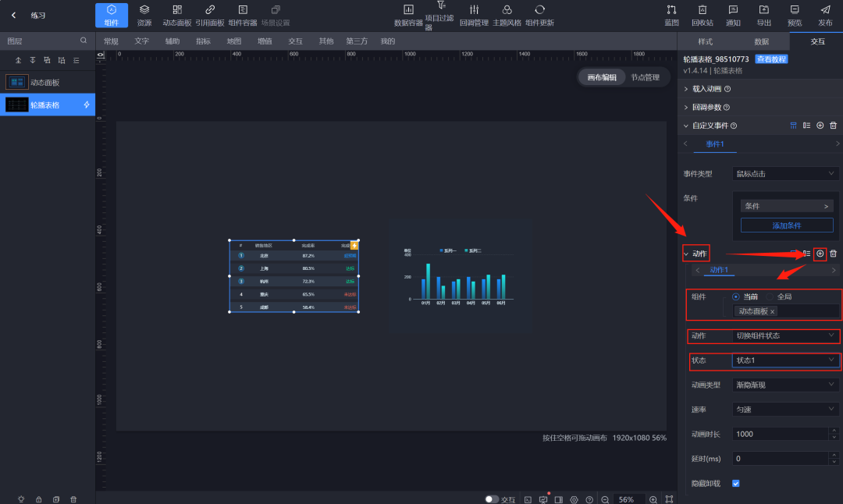Screen dimensions: 843x504
Task: Open bottom bar help icon
Action: [x=590, y=499]
